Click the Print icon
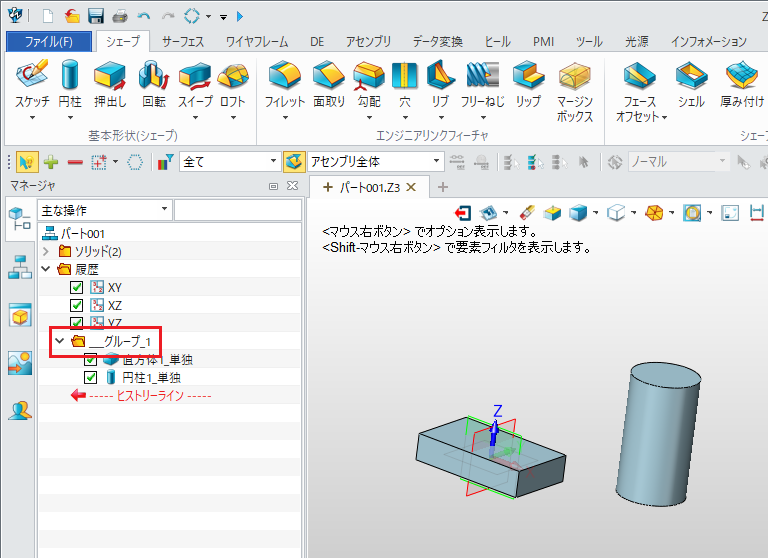768x558 pixels. click(x=120, y=16)
